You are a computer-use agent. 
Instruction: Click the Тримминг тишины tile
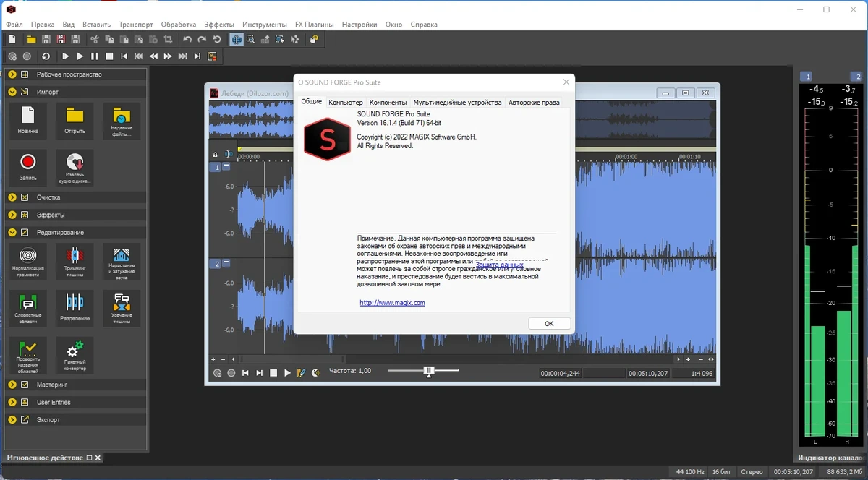[x=75, y=261]
